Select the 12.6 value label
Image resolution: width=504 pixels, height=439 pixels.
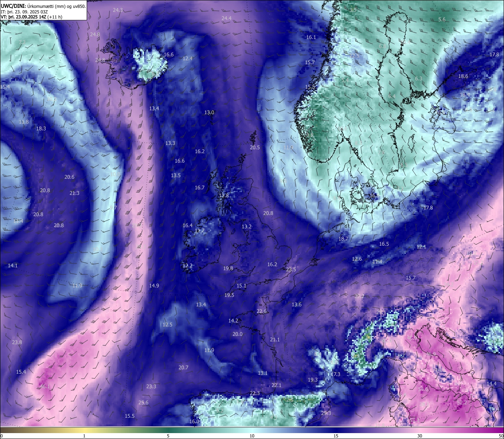(357, 259)
